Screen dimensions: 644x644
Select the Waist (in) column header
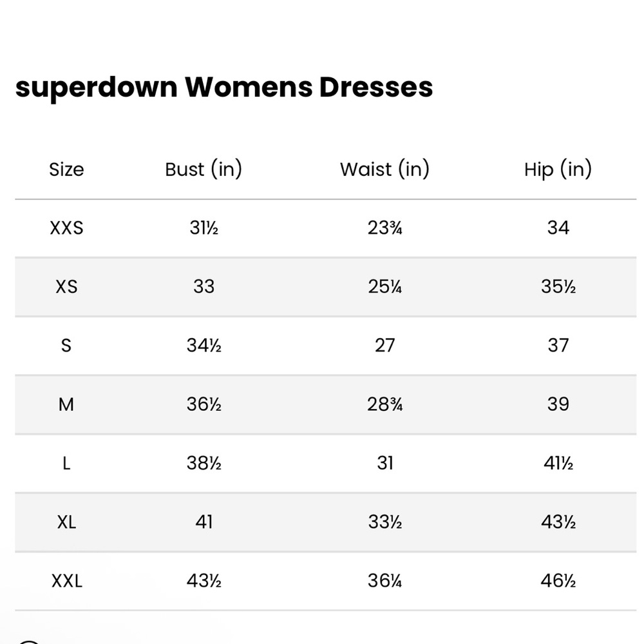(x=385, y=169)
